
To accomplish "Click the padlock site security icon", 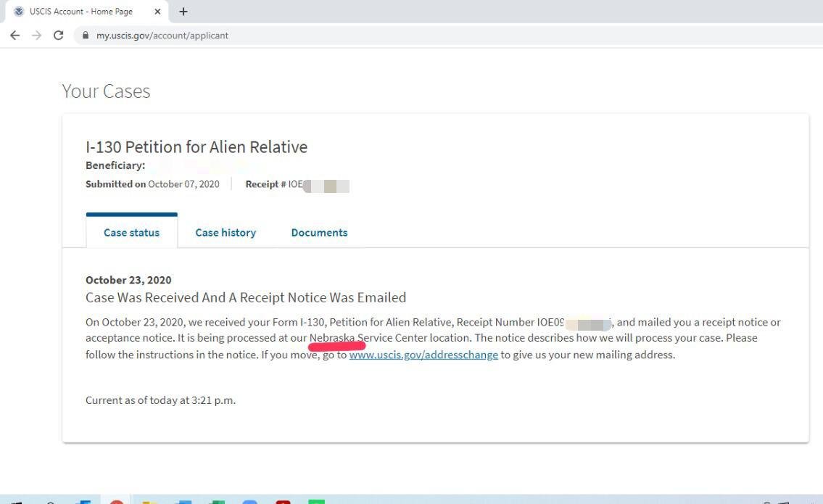I will pos(85,36).
